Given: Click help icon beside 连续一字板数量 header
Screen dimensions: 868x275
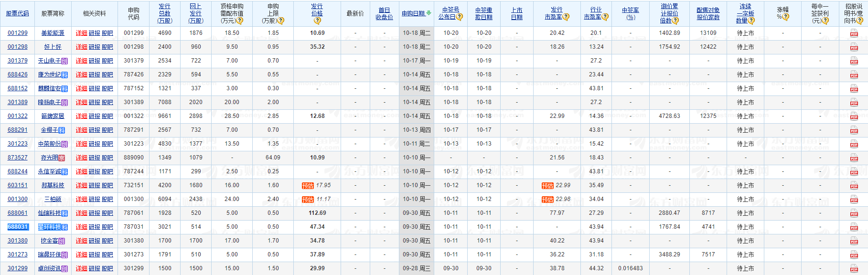Looking at the screenshot, I should click(x=751, y=21).
